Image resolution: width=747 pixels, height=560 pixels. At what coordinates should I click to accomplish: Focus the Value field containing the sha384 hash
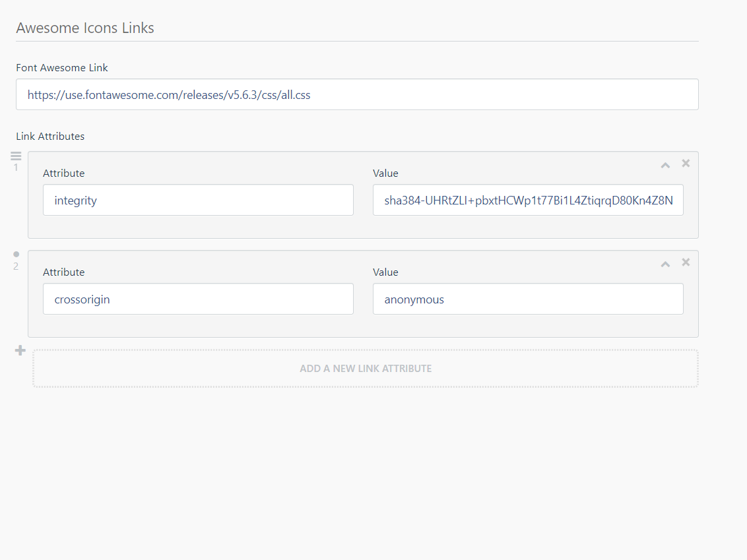(x=528, y=201)
